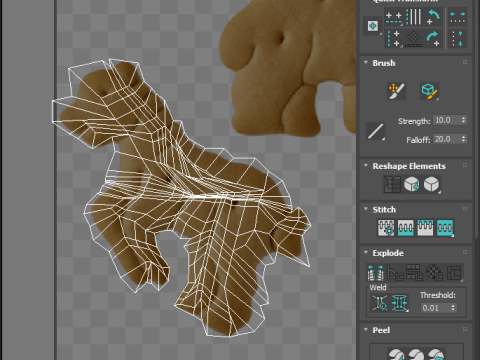Click Flatten by Material ID icon
This screenshot has width=480, height=360.
pos(434,272)
